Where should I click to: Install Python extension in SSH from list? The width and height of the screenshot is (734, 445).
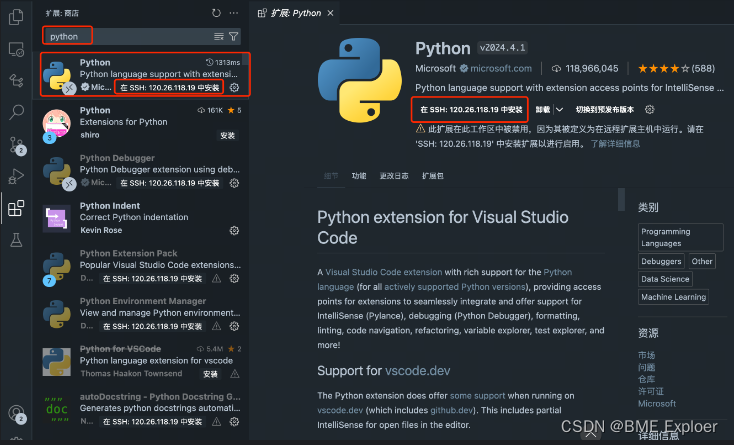click(169, 88)
